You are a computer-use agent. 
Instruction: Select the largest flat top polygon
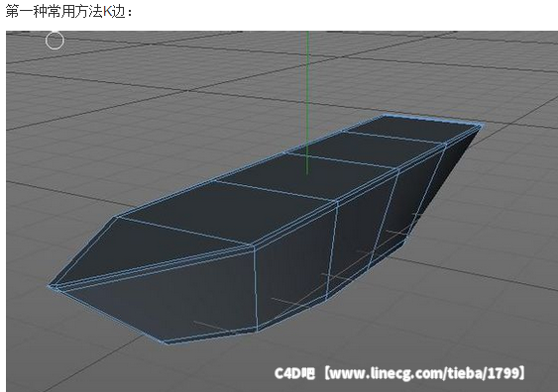coord(228,212)
